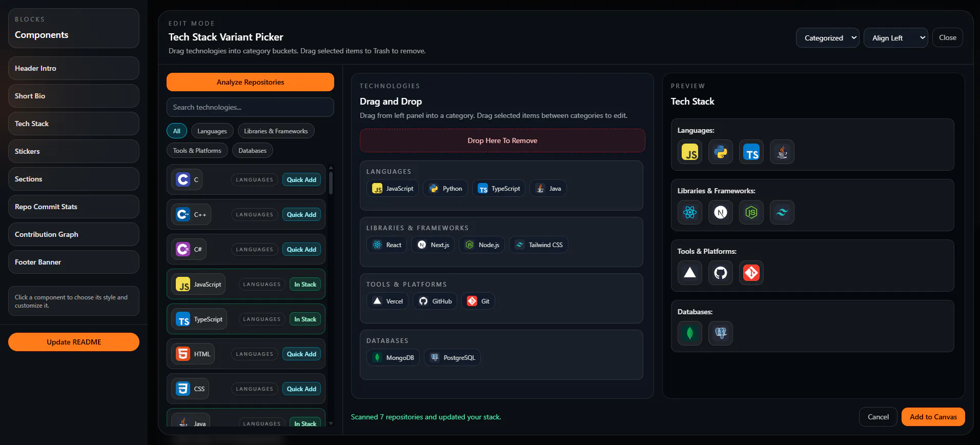This screenshot has width=980, height=445.
Task: Click the Analyze Repositories button
Action: (250, 82)
